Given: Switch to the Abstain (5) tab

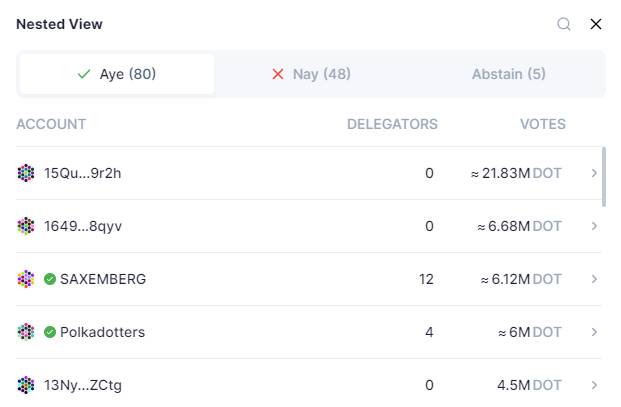Looking at the screenshot, I should (509, 74).
